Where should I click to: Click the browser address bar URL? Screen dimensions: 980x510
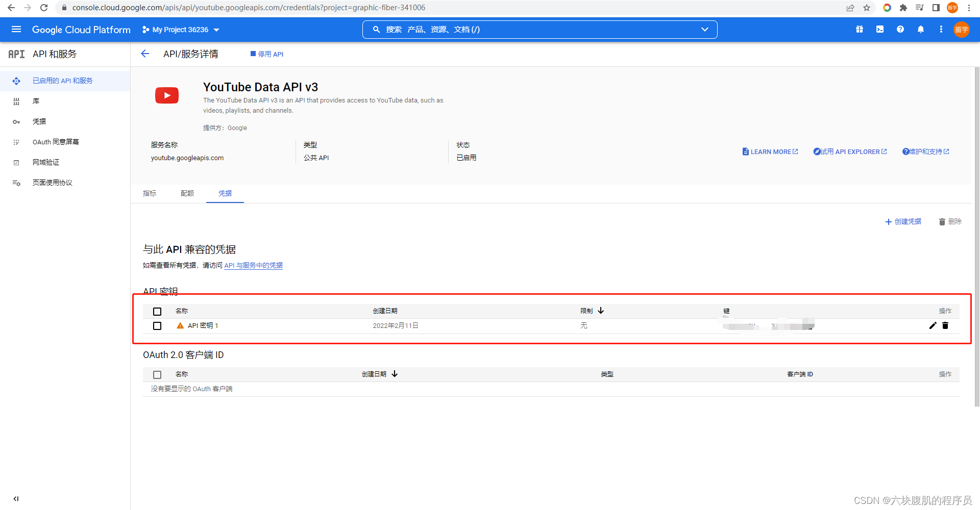pyautogui.click(x=249, y=8)
